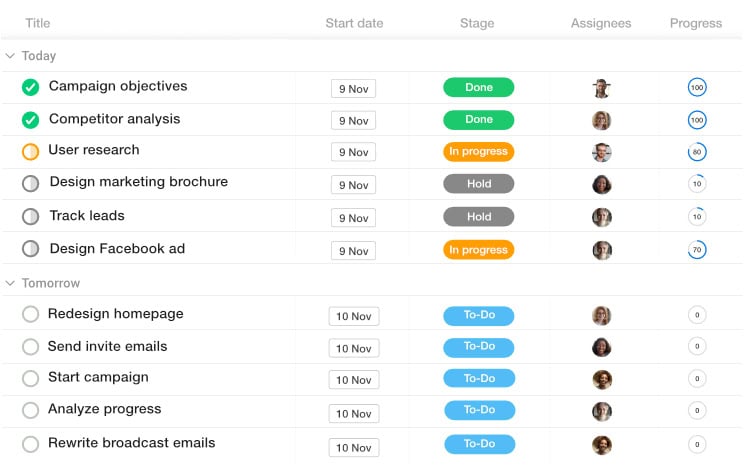Collapse the Today group
746x474 pixels.
pyautogui.click(x=11, y=57)
